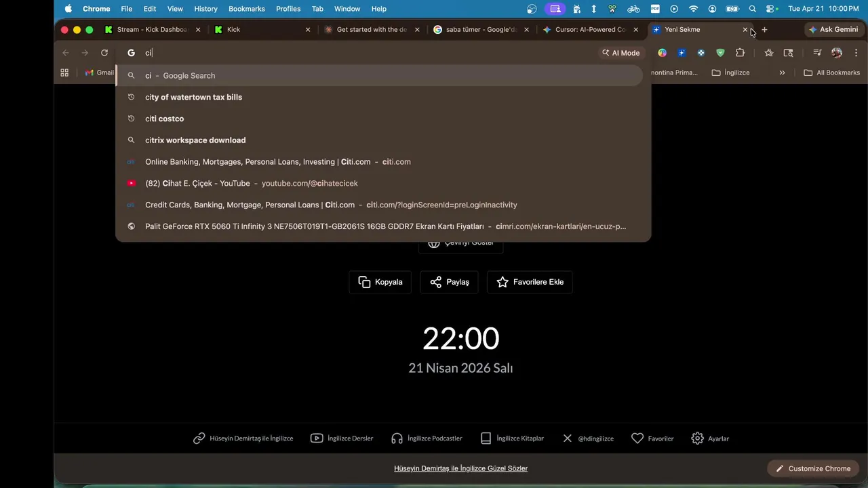Image resolution: width=868 pixels, height=488 pixels.
Task: Open the apps grid in bookmarks bar
Action: click(64, 73)
